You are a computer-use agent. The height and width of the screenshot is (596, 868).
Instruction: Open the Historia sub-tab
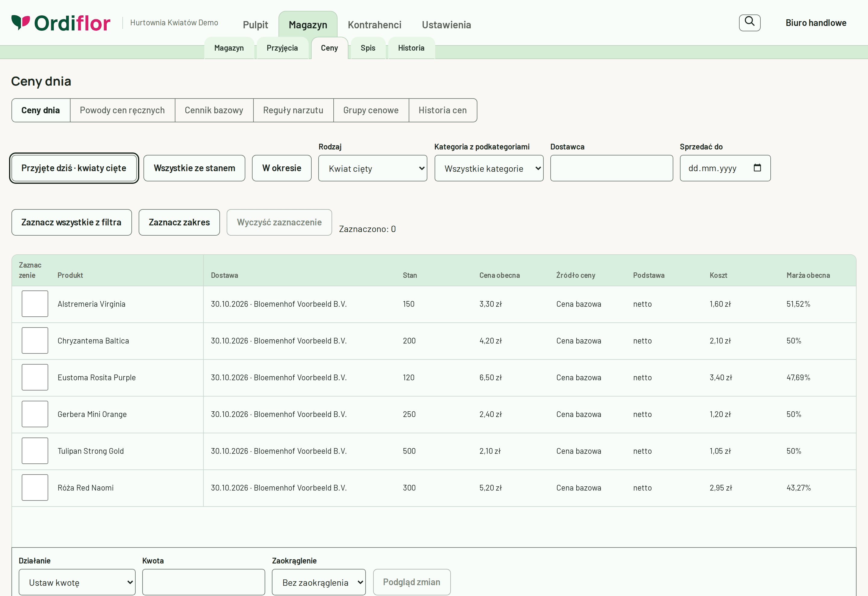[x=411, y=48]
